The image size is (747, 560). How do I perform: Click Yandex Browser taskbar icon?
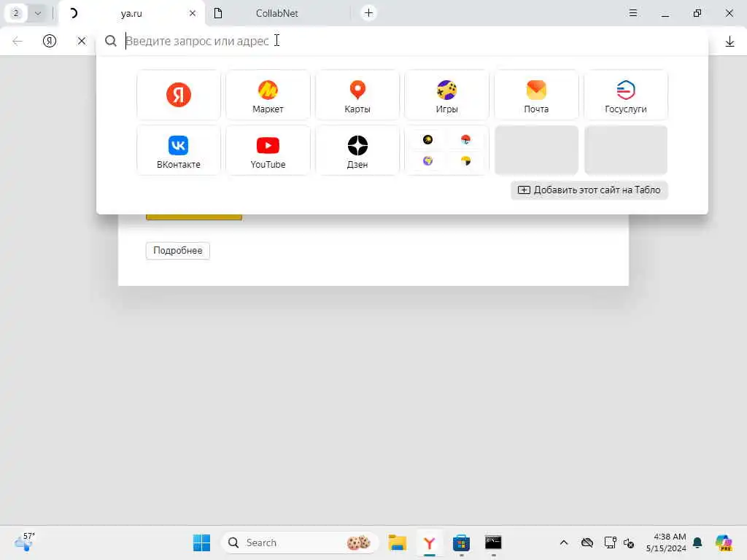(429, 542)
